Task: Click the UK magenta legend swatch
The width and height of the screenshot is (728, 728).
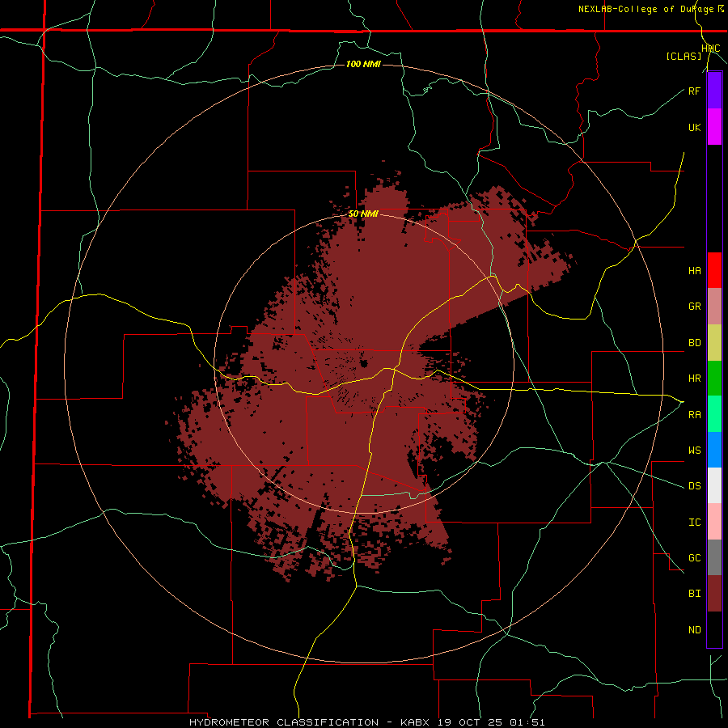Action: pos(714,127)
